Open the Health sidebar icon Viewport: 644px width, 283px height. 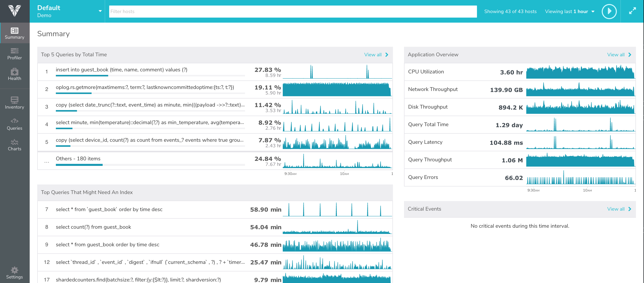pyautogui.click(x=15, y=74)
